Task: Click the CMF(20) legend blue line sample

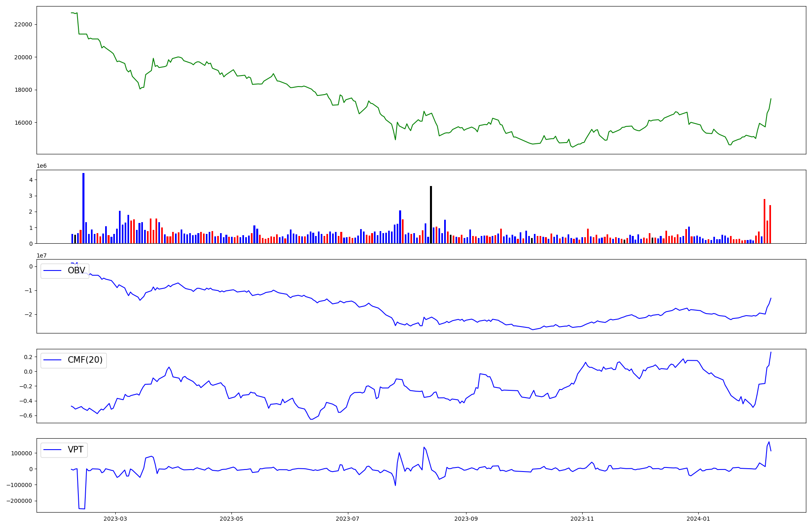Action: click(52, 360)
